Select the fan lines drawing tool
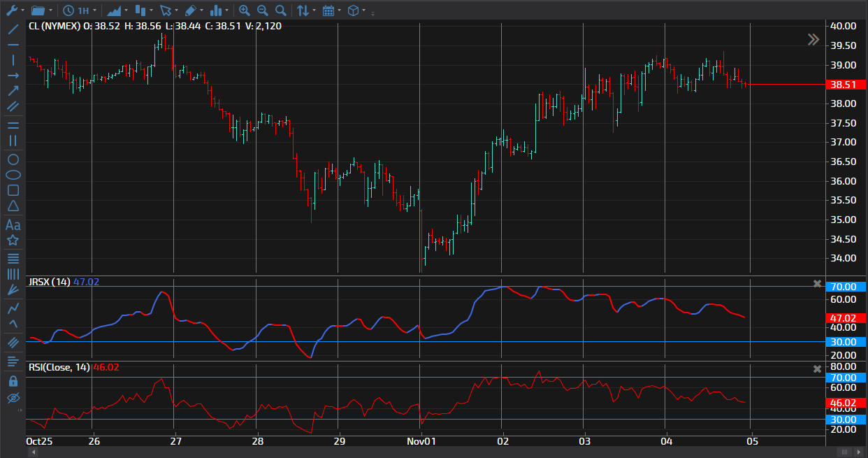Viewport: 868px width, 458px height. click(x=13, y=289)
